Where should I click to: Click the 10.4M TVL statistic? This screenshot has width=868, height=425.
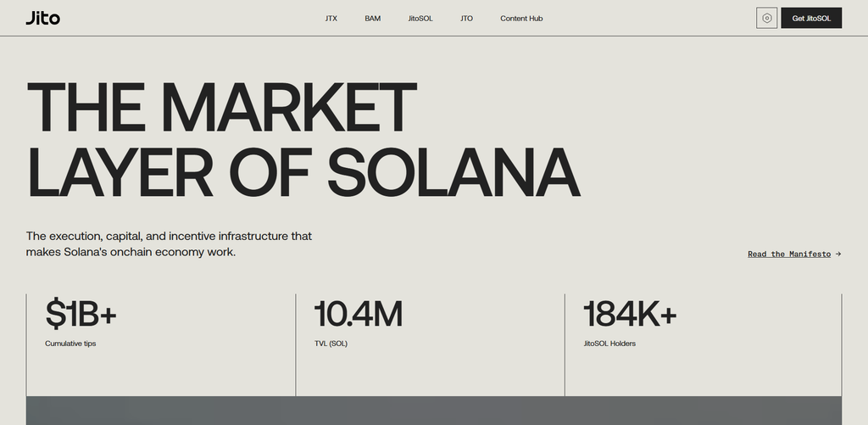pyautogui.click(x=359, y=314)
